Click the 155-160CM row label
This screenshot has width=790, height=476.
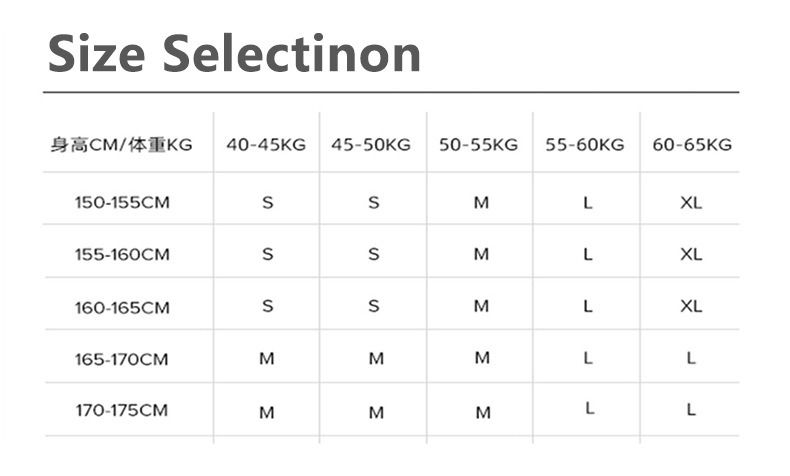tap(122, 254)
